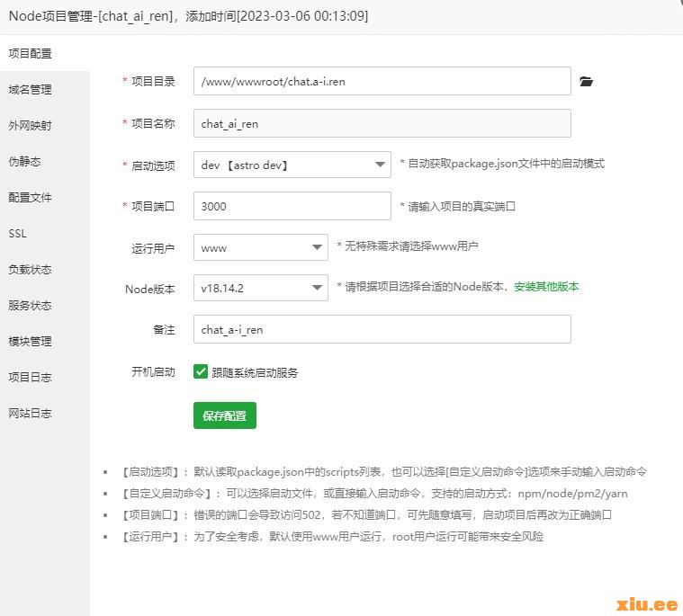View the 负载状态 tab
The width and height of the screenshot is (683, 616).
[x=31, y=270]
